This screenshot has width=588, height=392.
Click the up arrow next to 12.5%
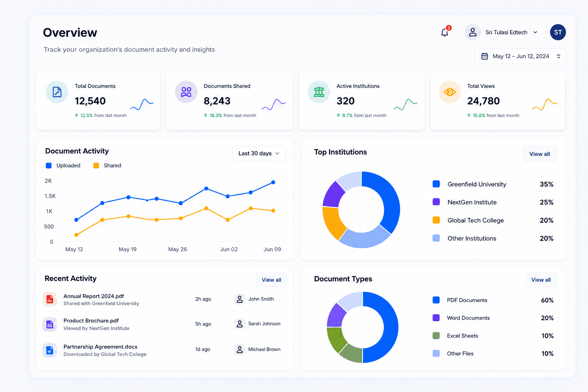coord(77,115)
